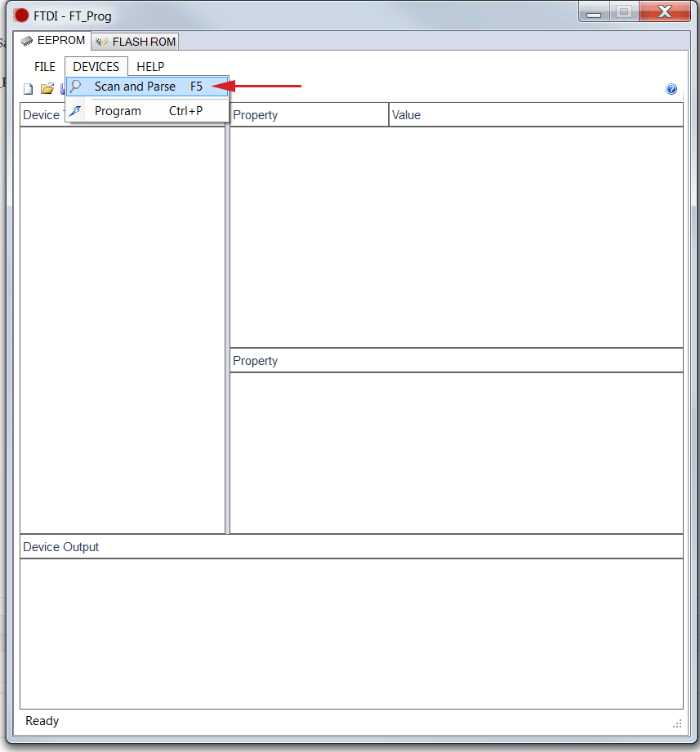
Task: Click the Open file folder icon
Action: (47, 89)
